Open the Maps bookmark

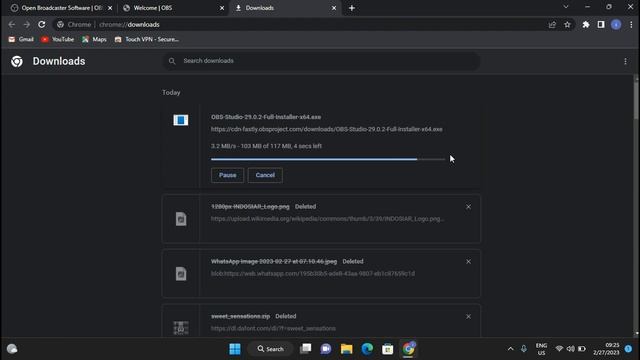coord(94,39)
